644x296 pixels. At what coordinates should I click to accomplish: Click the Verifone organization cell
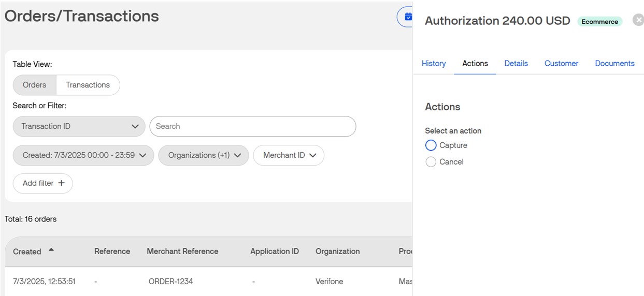329,282
